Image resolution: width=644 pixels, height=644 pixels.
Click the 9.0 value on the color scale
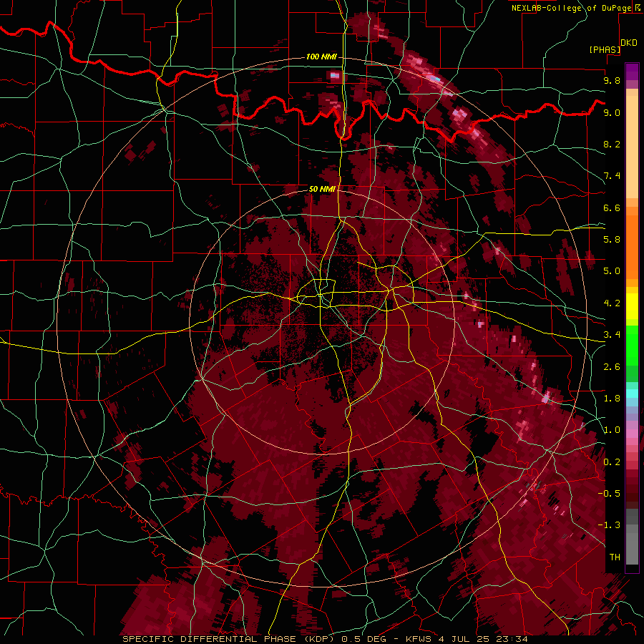point(612,112)
